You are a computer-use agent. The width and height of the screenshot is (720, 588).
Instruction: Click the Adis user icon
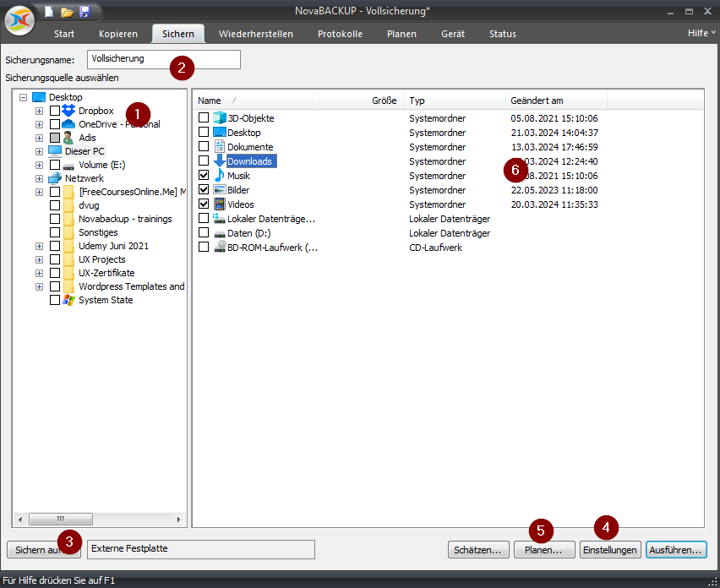68,138
